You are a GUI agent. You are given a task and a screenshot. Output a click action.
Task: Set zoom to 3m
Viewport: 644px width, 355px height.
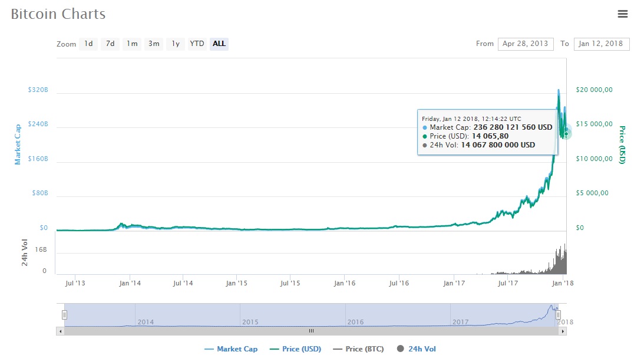click(x=154, y=44)
